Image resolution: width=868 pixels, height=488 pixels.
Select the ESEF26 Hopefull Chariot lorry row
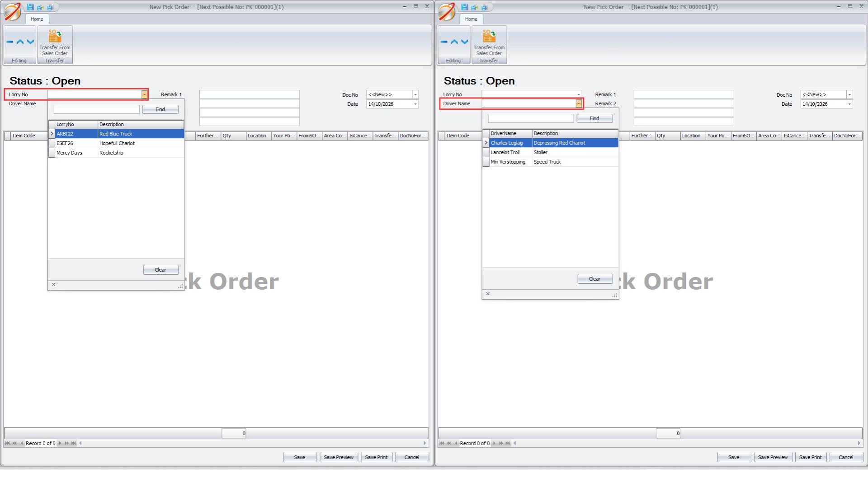tap(116, 143)
